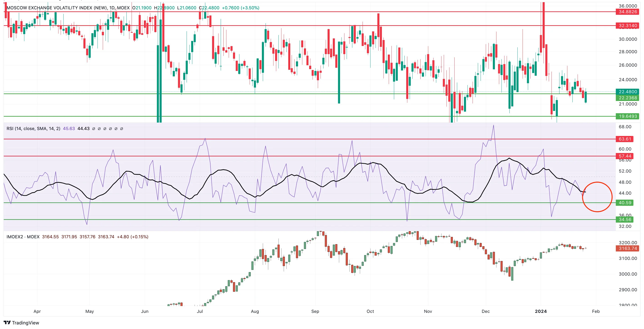Select the RSI (14, close, SMA, 14, 2) legend

click(x=33, y=128)
